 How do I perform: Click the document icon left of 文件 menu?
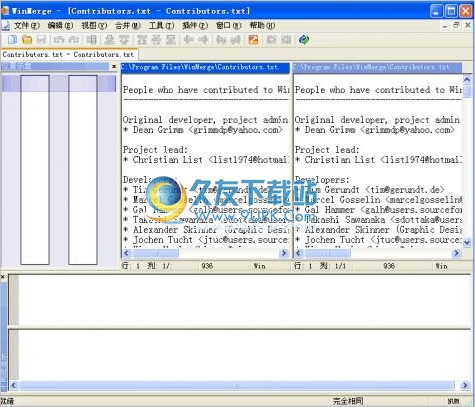pyautogui.click(x=6, y=26)
